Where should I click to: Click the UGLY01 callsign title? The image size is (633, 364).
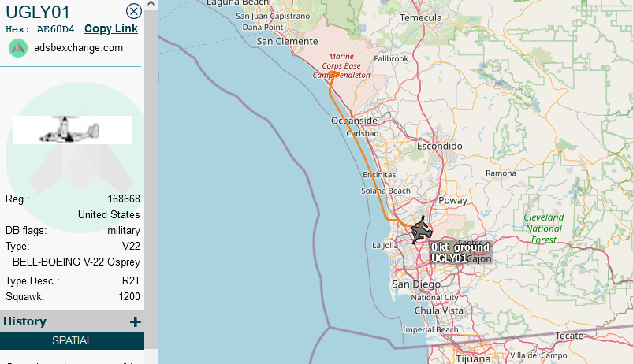tap(38, 12)
